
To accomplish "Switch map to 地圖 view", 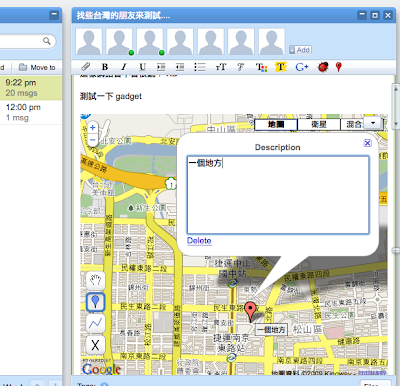I will pyautogui.click(x=276, y=125).
